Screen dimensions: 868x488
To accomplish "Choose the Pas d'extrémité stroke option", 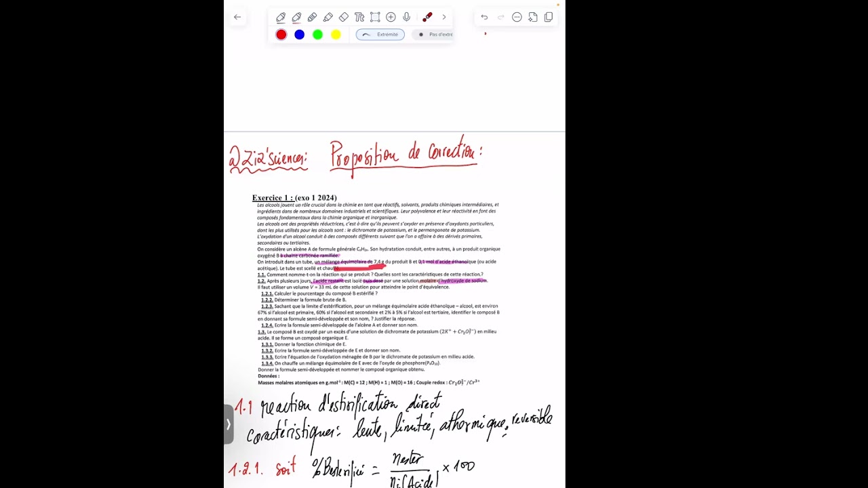I will [433, 35].
